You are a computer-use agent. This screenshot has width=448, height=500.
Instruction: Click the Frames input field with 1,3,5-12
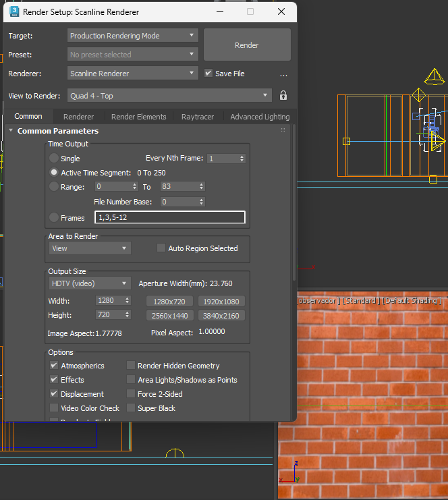170,217
